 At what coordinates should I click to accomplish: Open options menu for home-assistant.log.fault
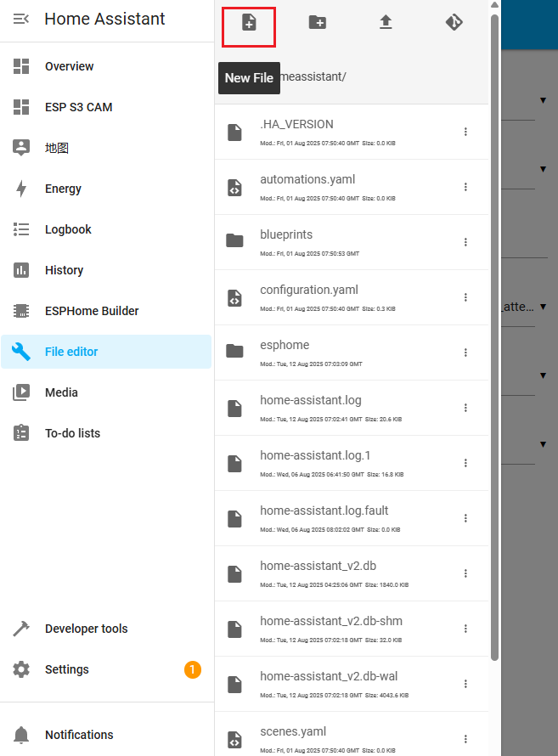(x=465, y=518)
